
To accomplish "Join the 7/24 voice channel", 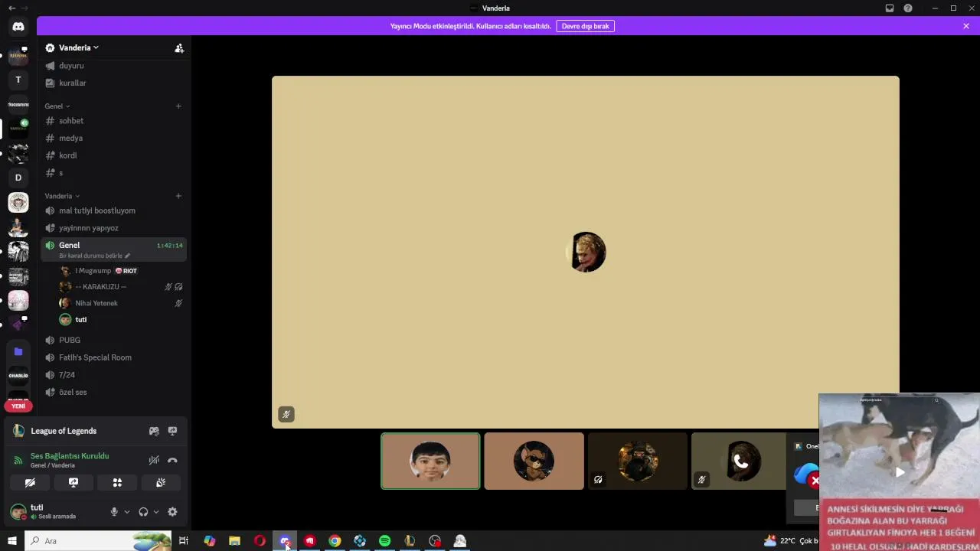I will tap(113, 375).
